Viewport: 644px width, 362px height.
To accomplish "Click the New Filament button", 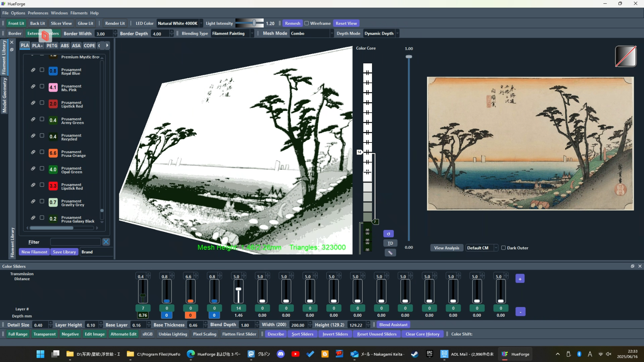I will click(x=34, y=252).
